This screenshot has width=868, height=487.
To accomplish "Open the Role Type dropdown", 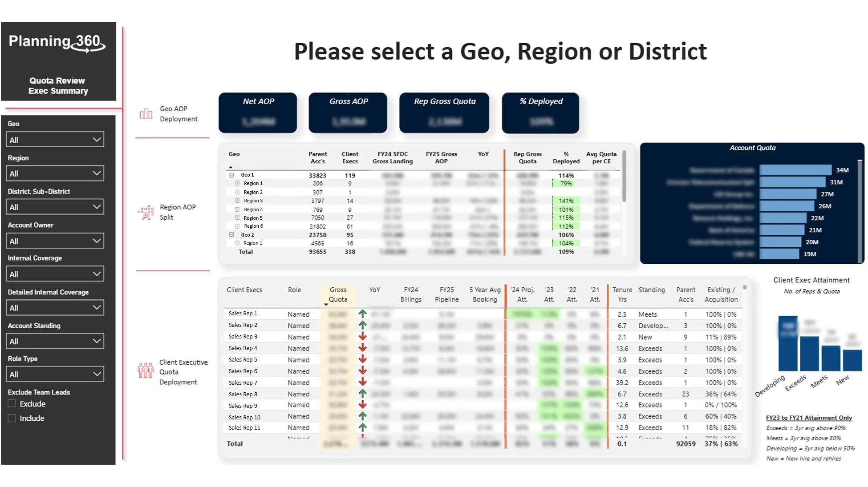I will [55, 374].
